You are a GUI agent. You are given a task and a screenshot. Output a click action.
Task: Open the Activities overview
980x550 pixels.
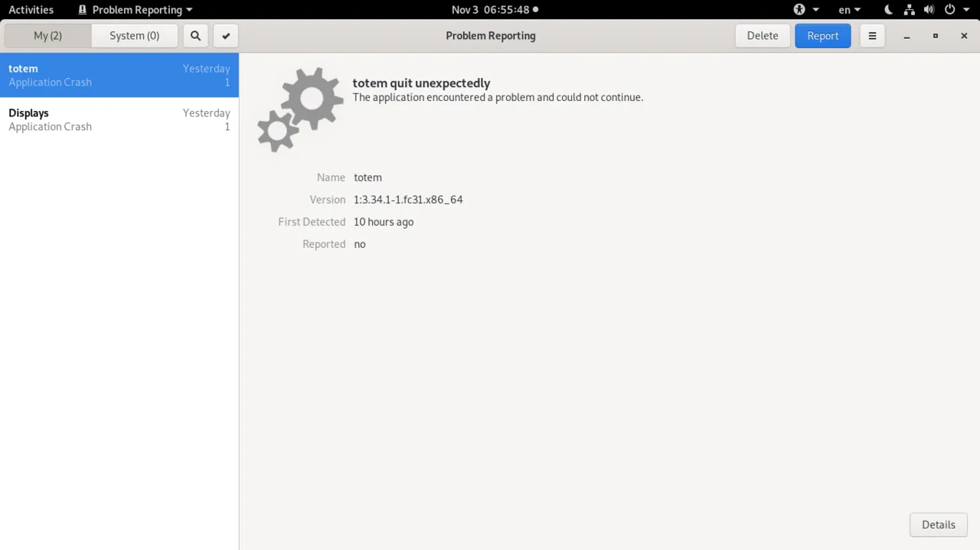pos(31,10)
